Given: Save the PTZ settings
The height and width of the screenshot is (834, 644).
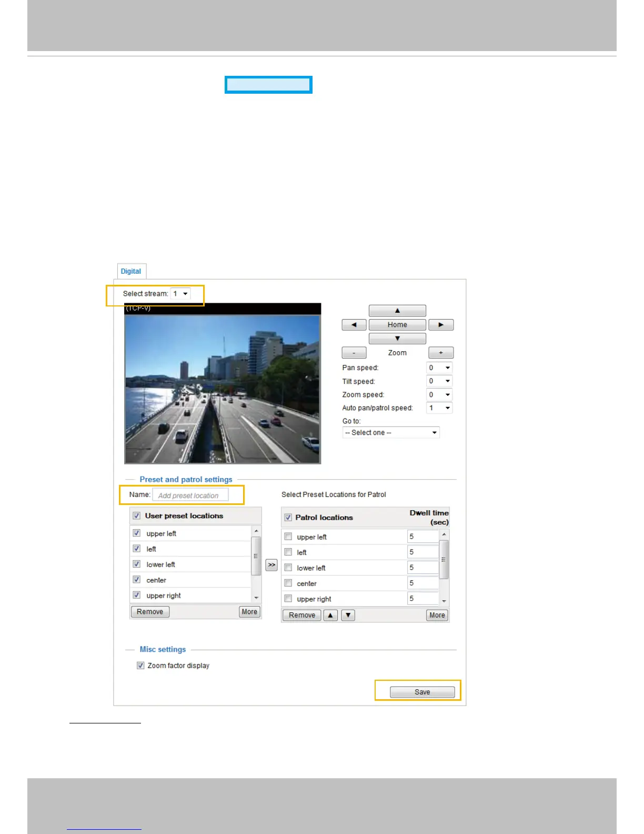Looking at the screenshot, I should pyautogui.click(x=422, y=692).
